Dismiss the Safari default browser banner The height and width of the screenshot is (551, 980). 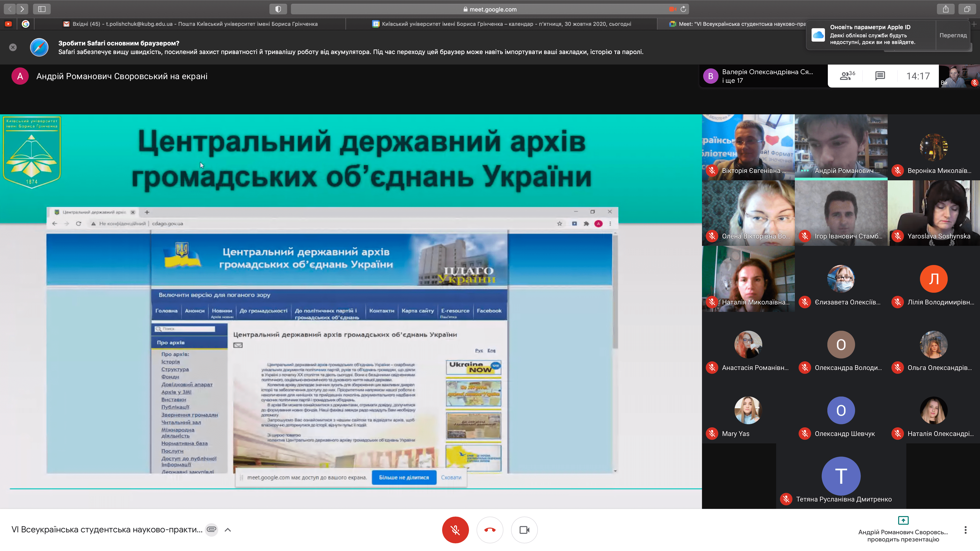click(13, 47)
